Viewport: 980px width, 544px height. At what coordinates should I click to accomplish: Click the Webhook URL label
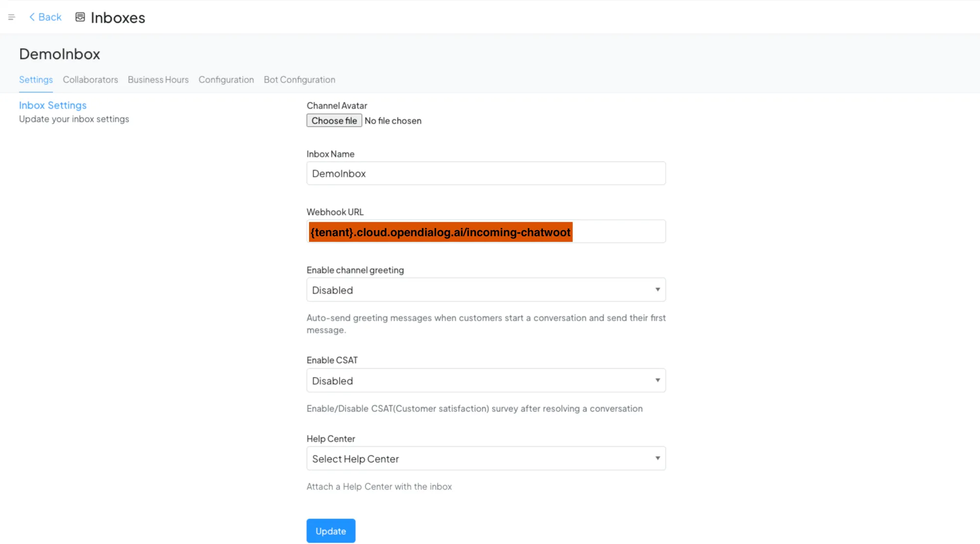click(x=335, y=212)
